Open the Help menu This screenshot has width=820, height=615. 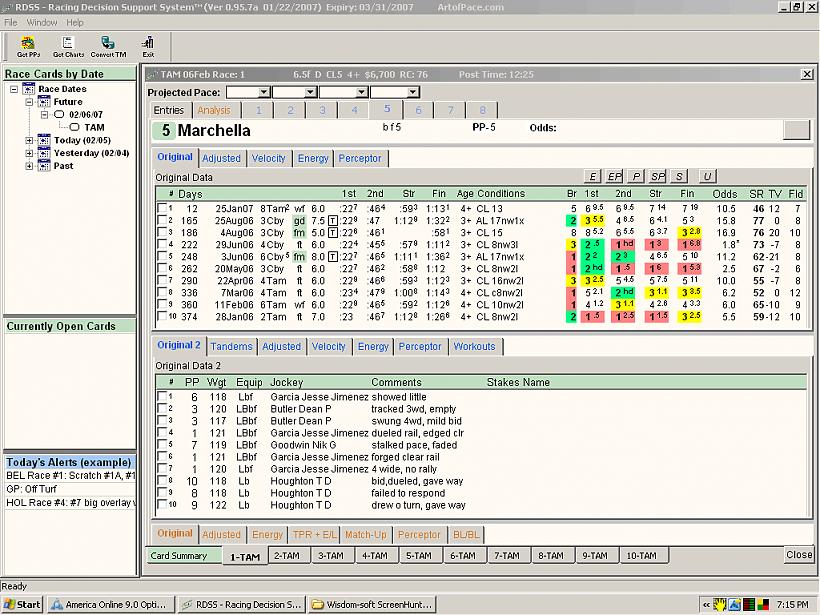point(74,22)
